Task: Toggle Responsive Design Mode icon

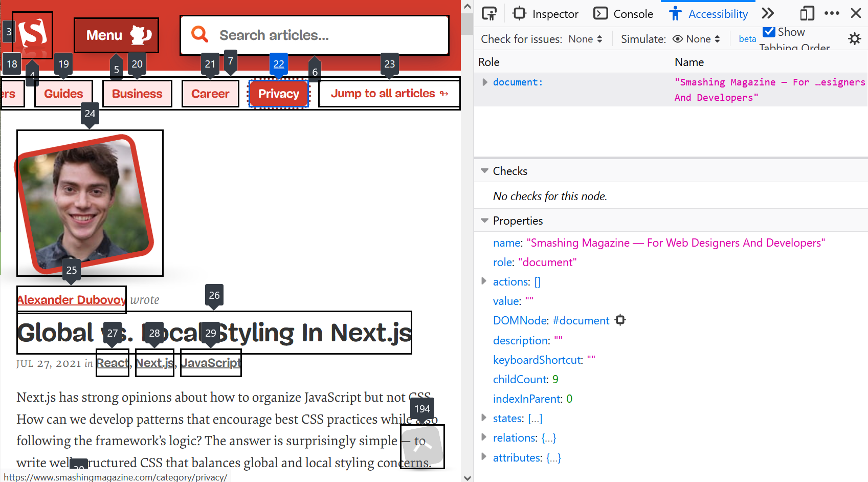Action: pyautogui.click(x=807, y=13)
